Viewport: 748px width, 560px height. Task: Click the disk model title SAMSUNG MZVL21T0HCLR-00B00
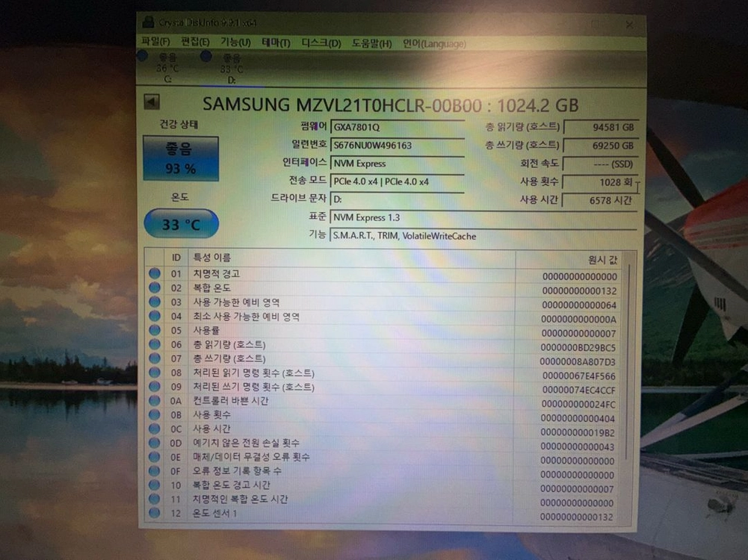click(x=342, y=105)
